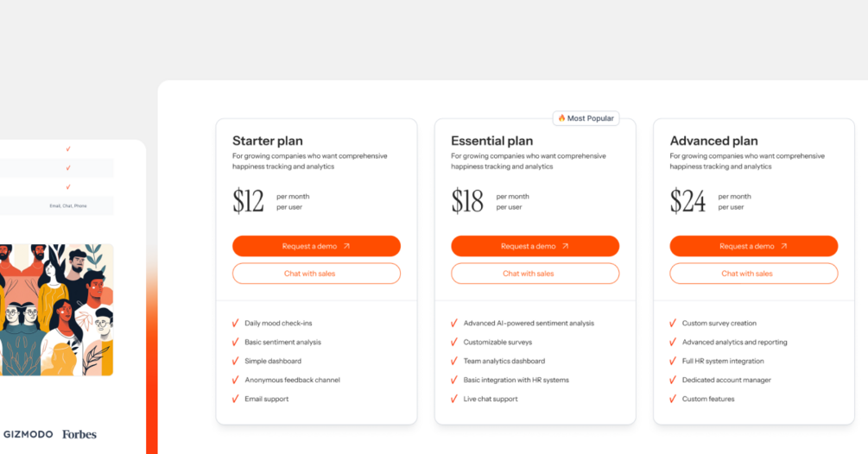Image resolution: width=868 pixels, height=454 pixels.
Task: Click checkmark next to Email support
Action: (236, 399)
